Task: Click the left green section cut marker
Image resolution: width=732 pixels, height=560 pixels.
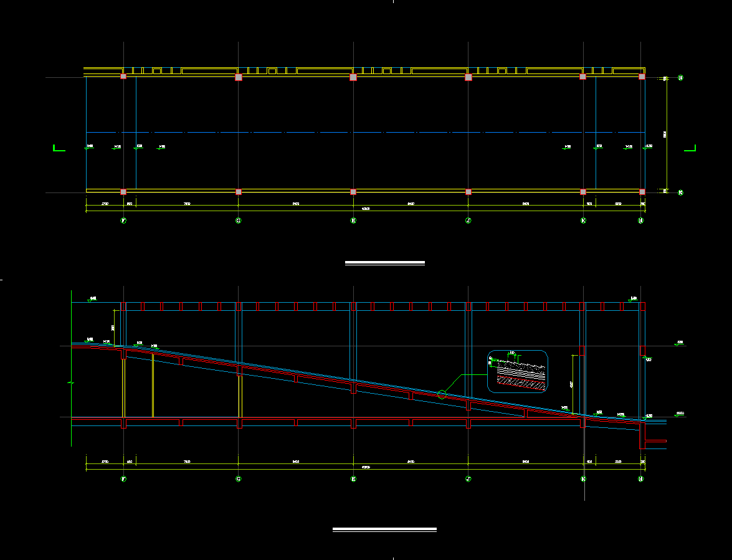Action: click(x=58, y=148)
